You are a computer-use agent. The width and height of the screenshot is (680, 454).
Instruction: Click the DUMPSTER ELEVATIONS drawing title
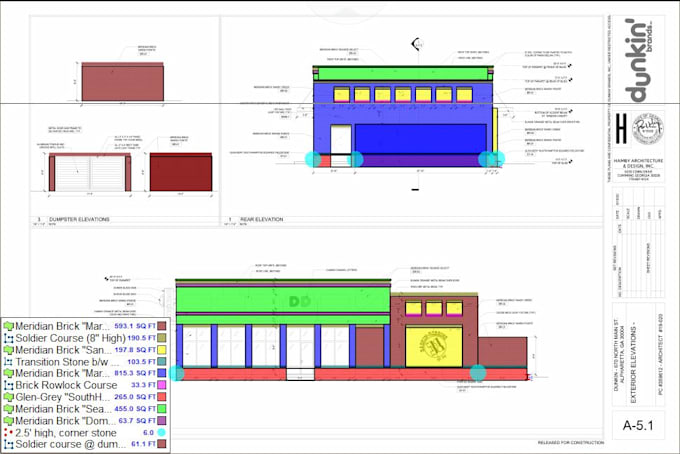[79, 219]
